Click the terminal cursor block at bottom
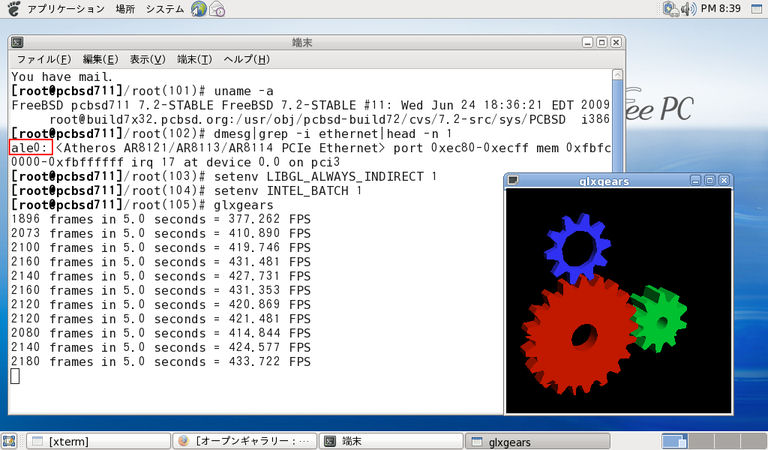 point(15,376)
